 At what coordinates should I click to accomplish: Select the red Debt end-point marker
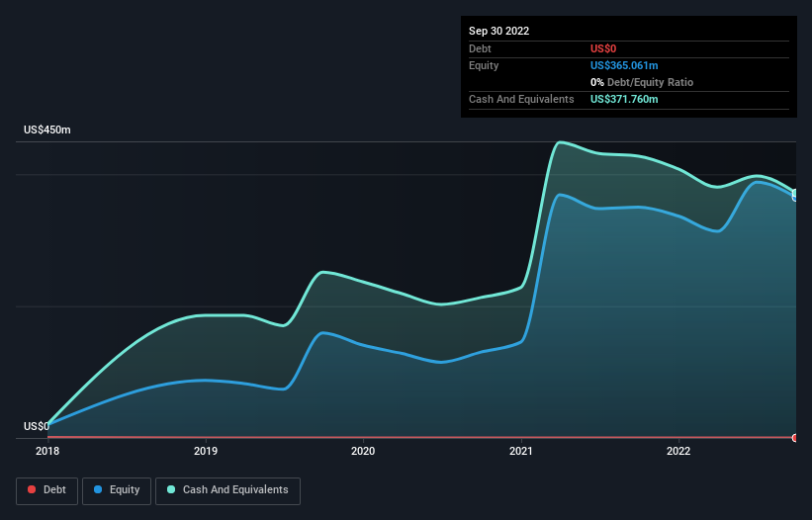pos(795,438)
